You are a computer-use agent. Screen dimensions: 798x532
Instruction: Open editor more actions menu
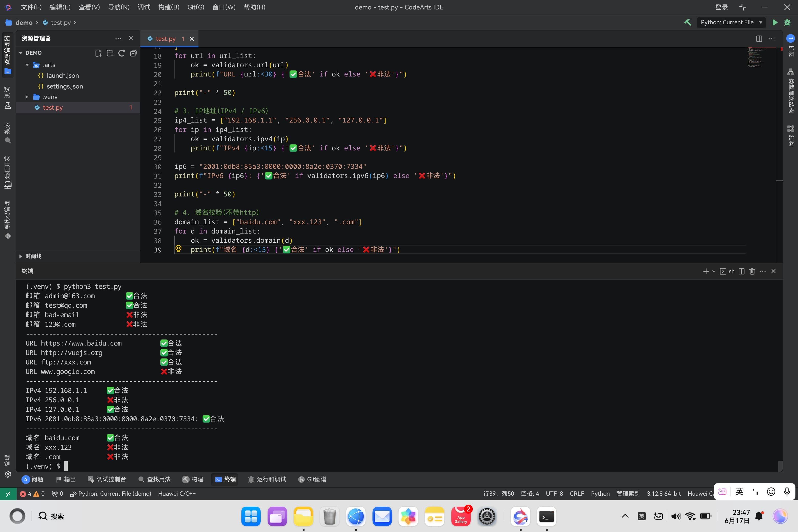(772, 39)
